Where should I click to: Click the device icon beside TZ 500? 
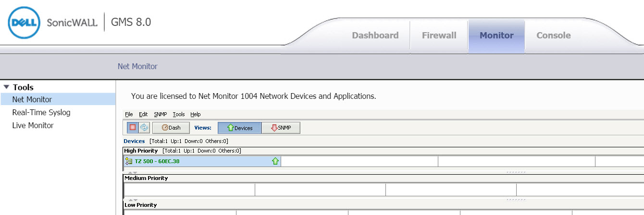(x=129, y=161)
